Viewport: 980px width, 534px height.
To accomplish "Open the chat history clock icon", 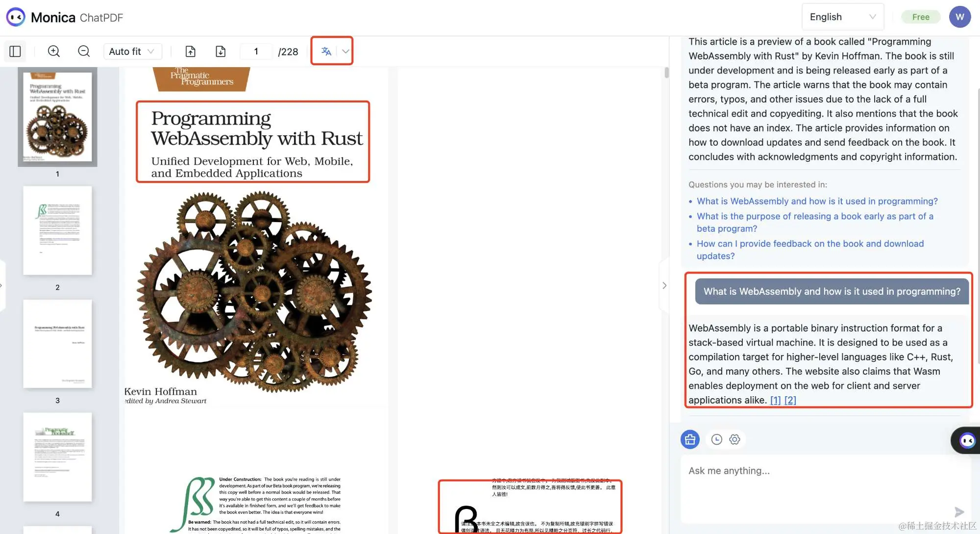I will 716,439.
